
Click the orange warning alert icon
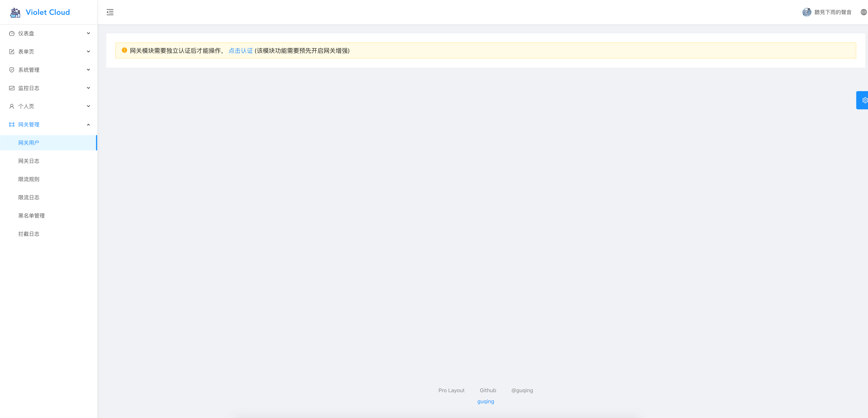pos(124,50)
